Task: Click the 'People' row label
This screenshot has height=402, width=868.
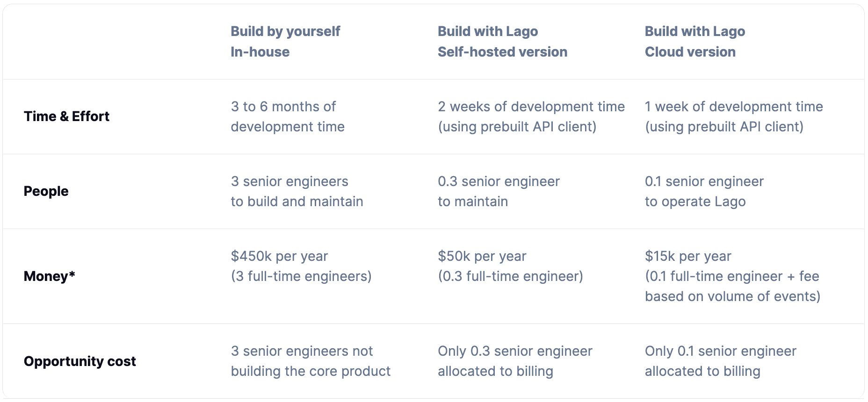Action: (46, 191)
